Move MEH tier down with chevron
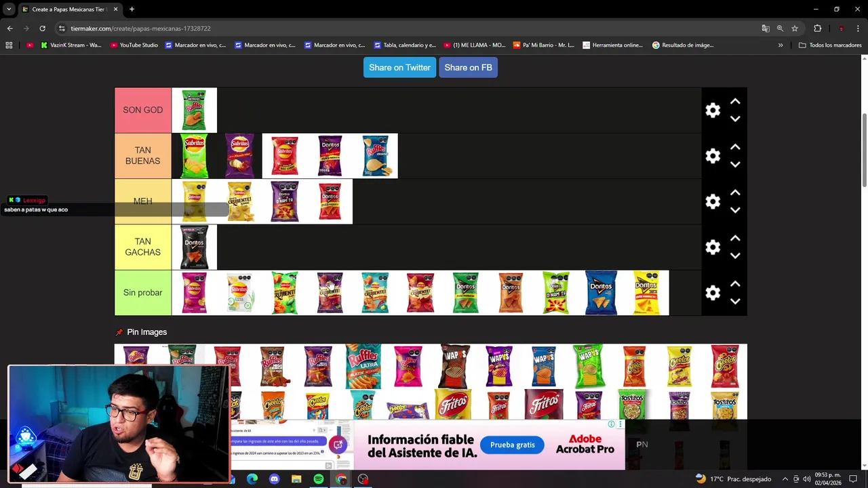Viewport: 868px width, 488px height. coord(735,210)
